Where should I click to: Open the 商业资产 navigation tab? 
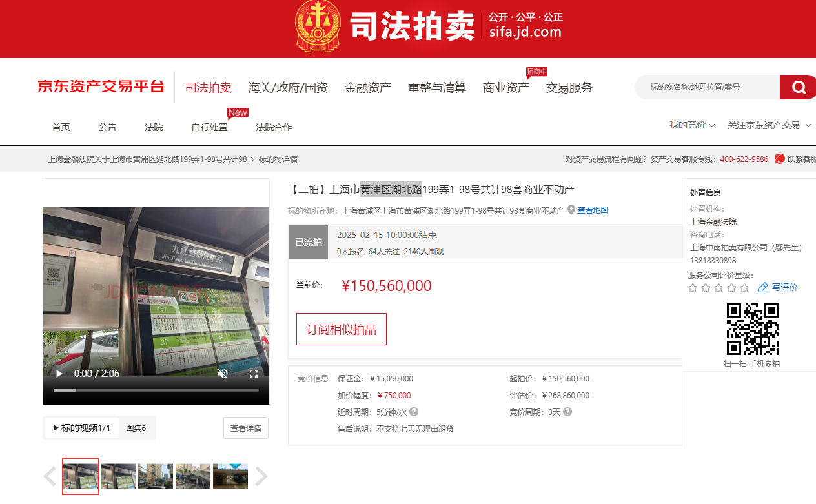coord(506,88)
